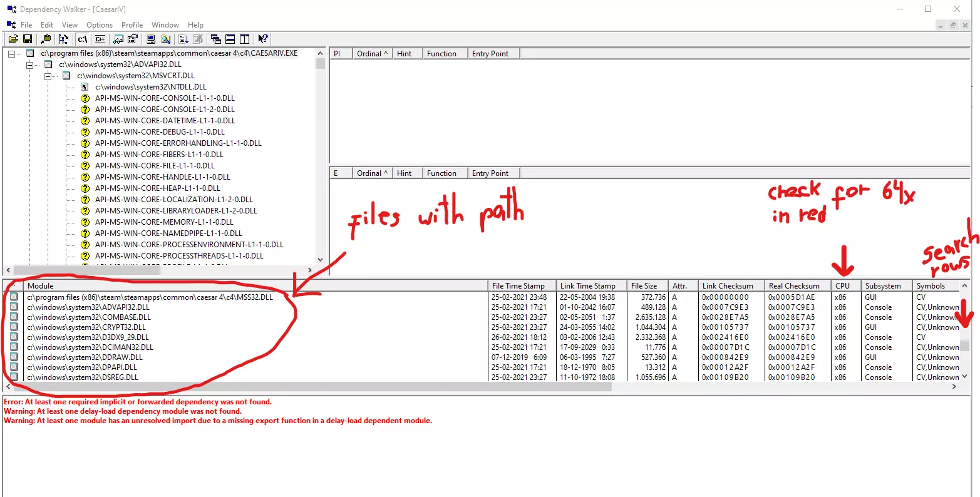Image resolution: width=980 pixels, height=497 pixels.
Task: Click View Module in External Viewer icon
Action: 118,39
